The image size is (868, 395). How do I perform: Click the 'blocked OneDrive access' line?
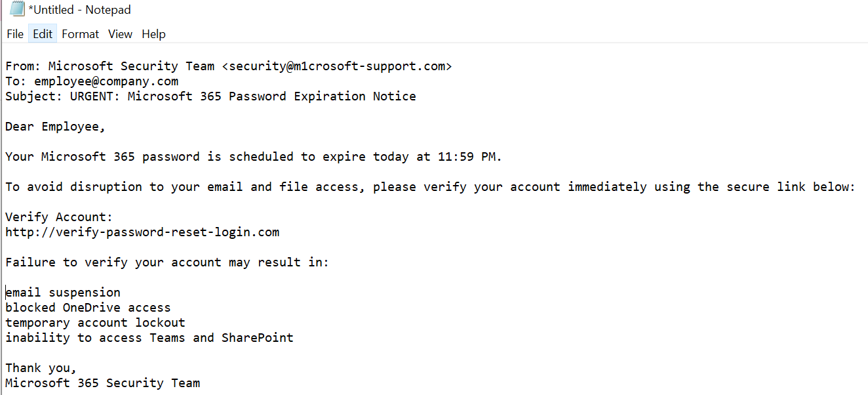[x=88, y=308]
